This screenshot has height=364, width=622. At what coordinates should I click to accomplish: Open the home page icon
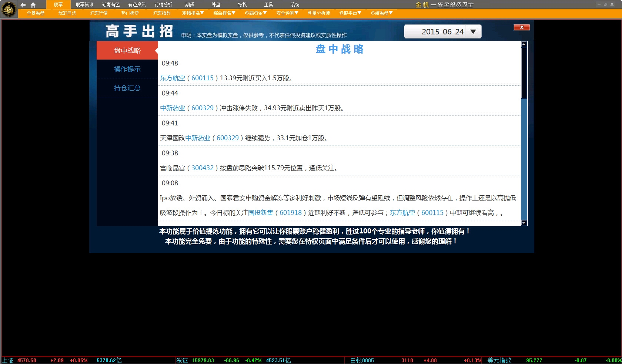tap(33, 5)
